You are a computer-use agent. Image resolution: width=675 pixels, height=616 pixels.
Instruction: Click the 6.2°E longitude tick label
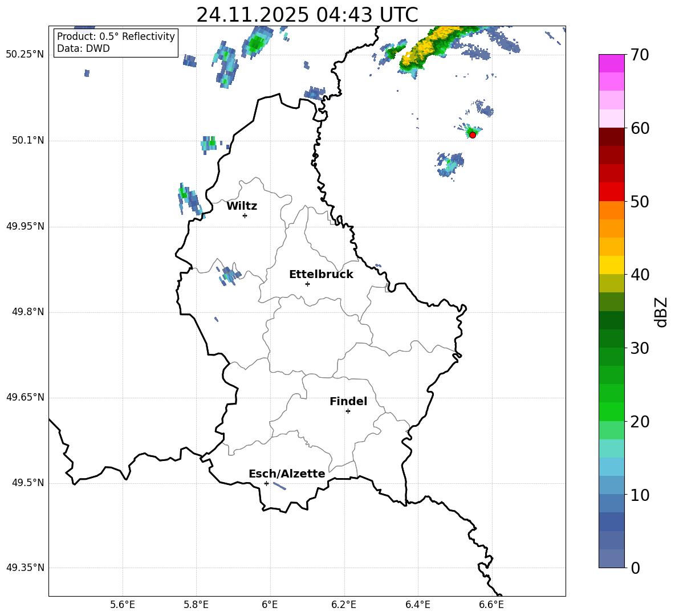click(344, 605)
